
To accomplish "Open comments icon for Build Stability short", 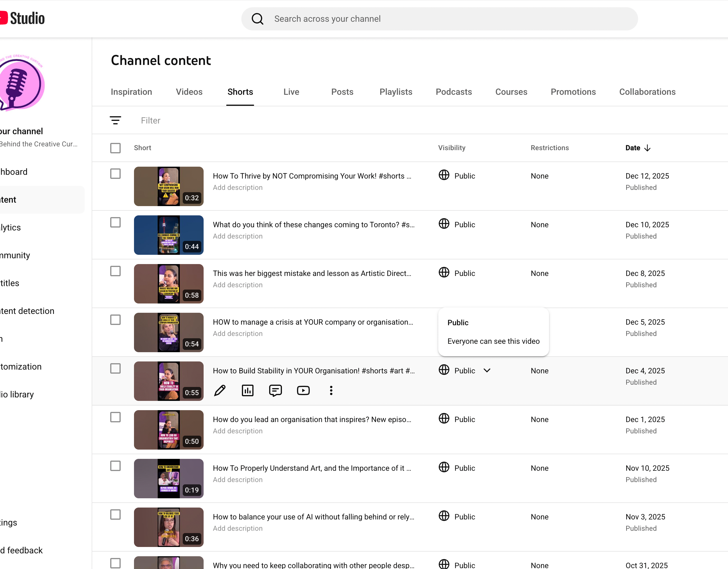I will click(275, 390).
